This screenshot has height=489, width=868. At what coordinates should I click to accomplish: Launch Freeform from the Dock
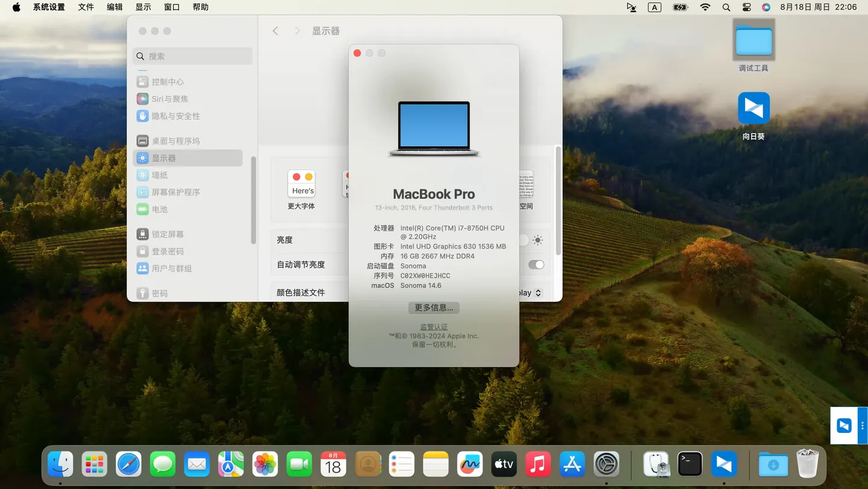pyautogui.click(x=470, y=464)
